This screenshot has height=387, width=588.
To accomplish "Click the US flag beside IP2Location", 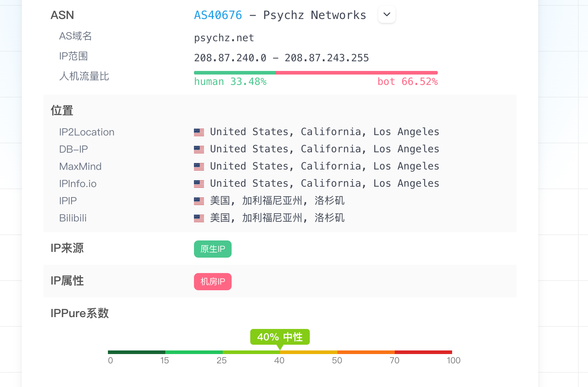I will (x=199, y=132).
